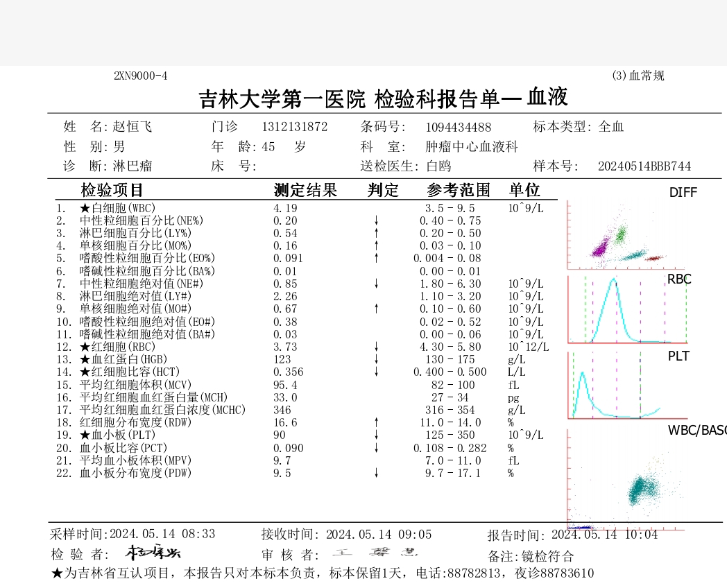This screenshot has height=588, width=727.
Task: Select 中性粒细胞百分比(NE%) row label
Action: coord(142,220)
